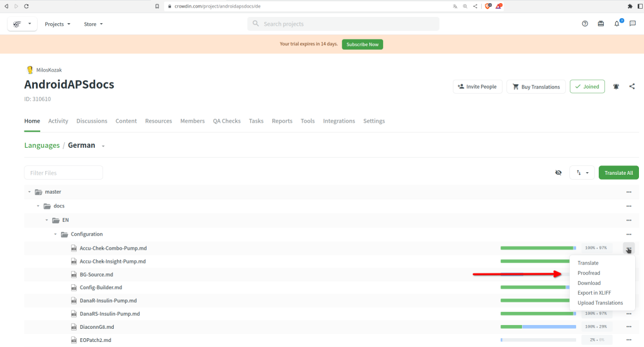Open options menu for EOPatch2.md
Screen dimensions: 644x347
pyautogui.click(x=629, y=341)
